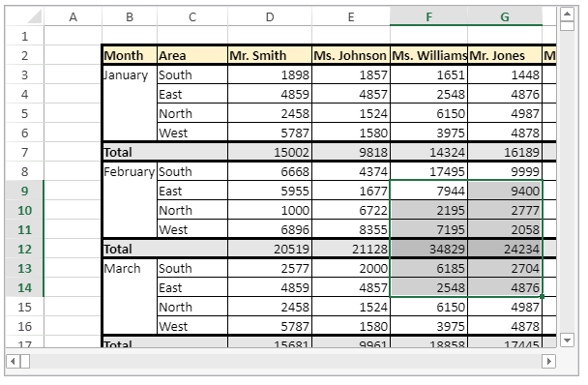Click the Mr. Smith header cell

pos(270,55)
